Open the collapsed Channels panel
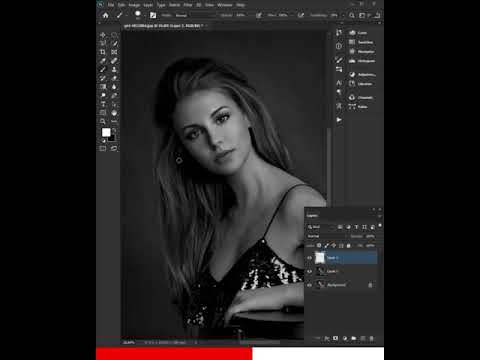 (361, 97)
